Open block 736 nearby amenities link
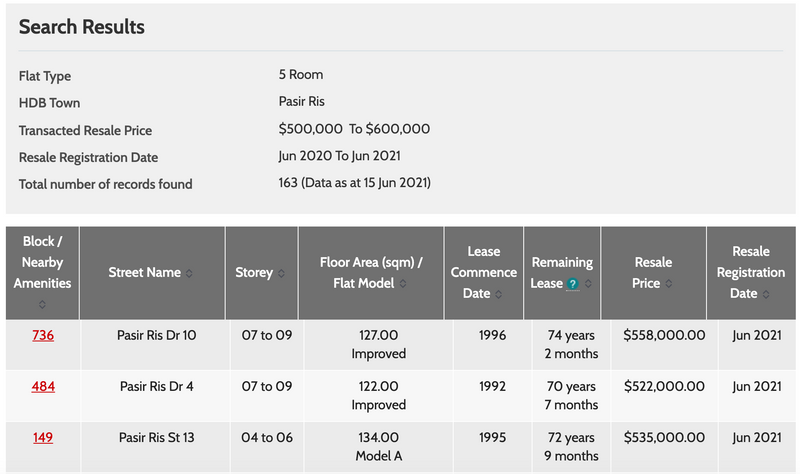Viewport: 800px width, 474px height. (x=43, y=336)
